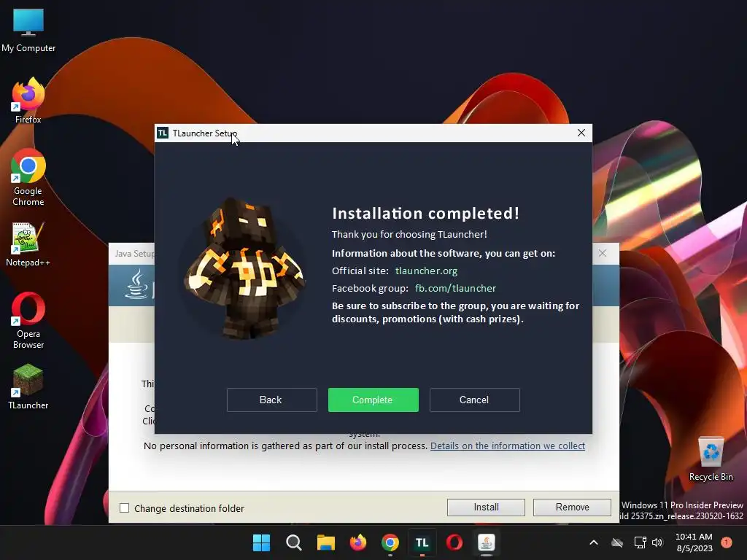
Task: Open Opera from taskbar
Action: tap(454, 542)
